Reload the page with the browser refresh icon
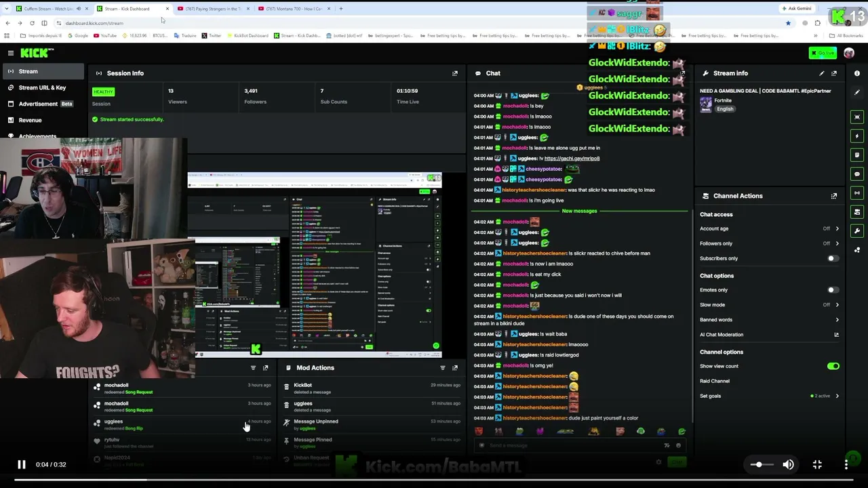 32,23
